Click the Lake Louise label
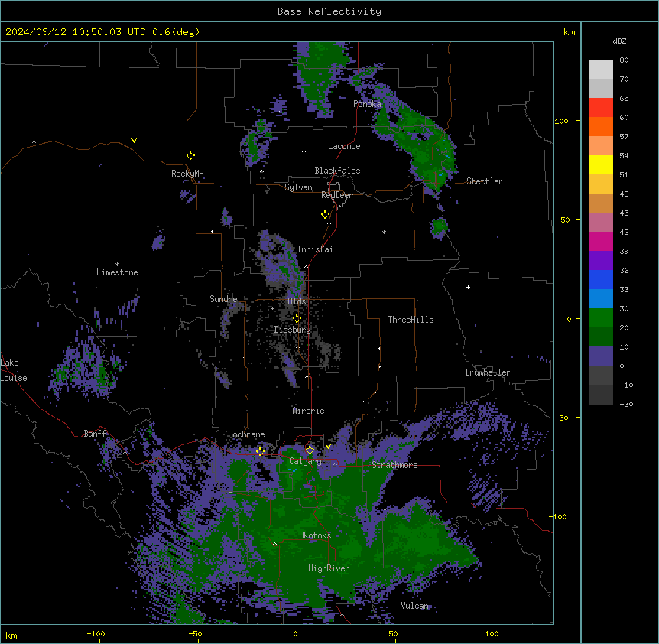659x644 pixels. (x=14, y=370)
